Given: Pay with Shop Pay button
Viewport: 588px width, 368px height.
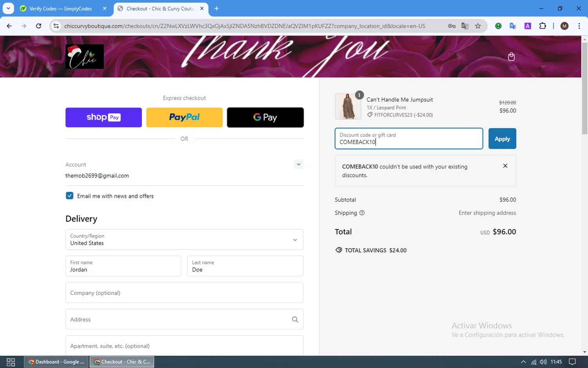Looking at the screenshot, I should click(103, 117).
